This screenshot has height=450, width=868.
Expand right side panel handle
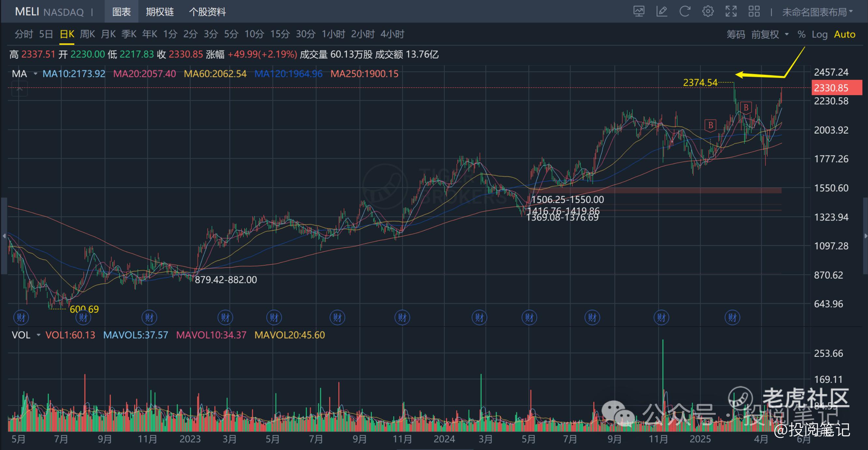point(865,236)
